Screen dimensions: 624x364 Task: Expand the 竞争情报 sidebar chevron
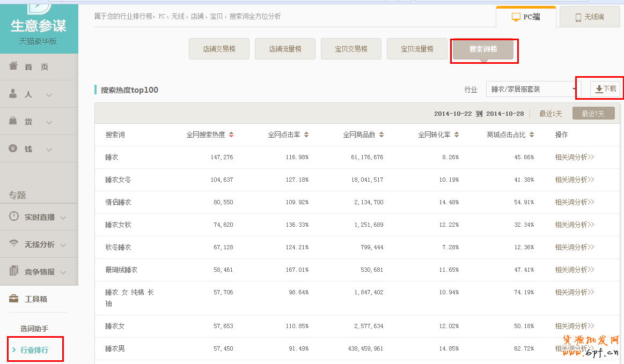click(x=63, y=272)
